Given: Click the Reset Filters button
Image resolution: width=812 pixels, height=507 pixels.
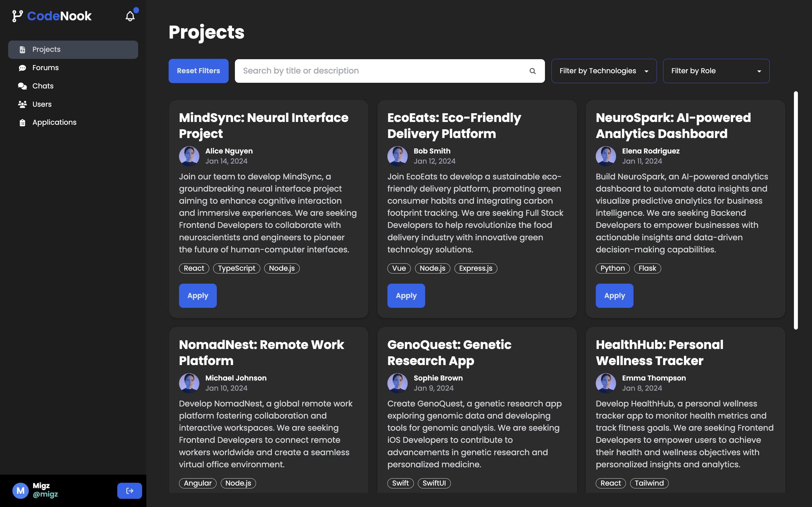Looking at the screenshot, I should [x=198, y=71].
